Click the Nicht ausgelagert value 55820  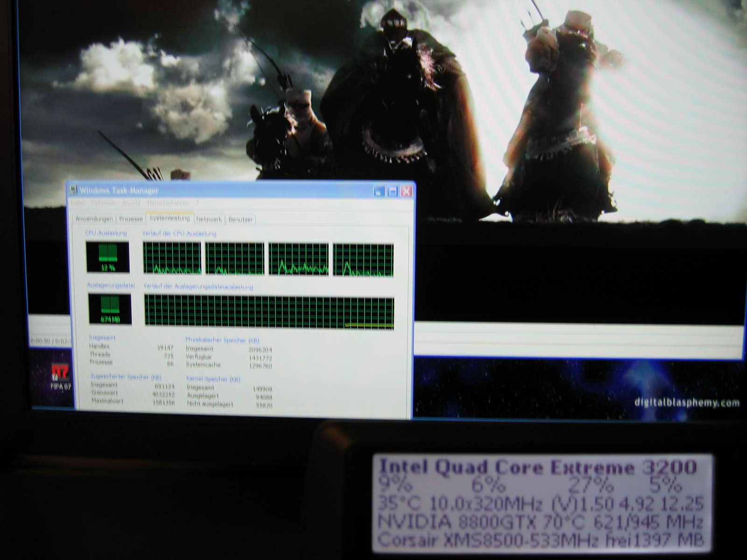pos(264,406)
